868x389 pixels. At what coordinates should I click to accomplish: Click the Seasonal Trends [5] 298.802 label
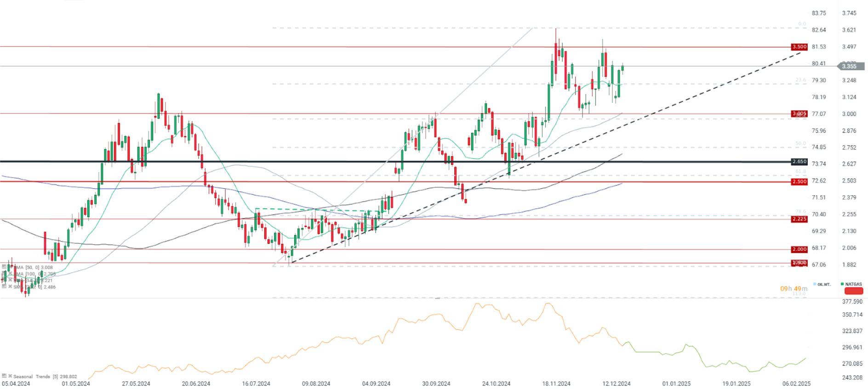coord(45,377)
